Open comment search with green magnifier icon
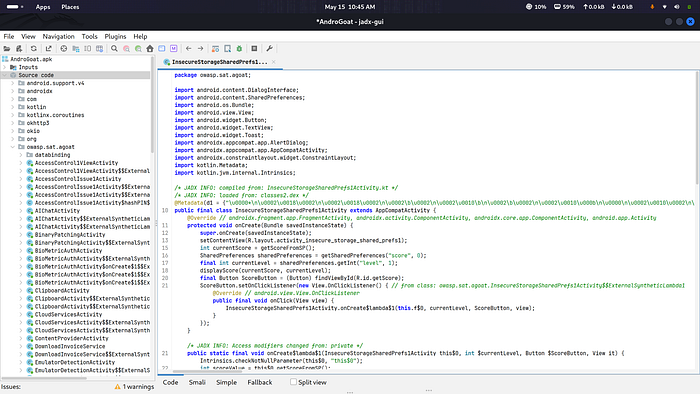Image resolution: width=700 pixels, height=394 pixels. click(x=138, y=49)
